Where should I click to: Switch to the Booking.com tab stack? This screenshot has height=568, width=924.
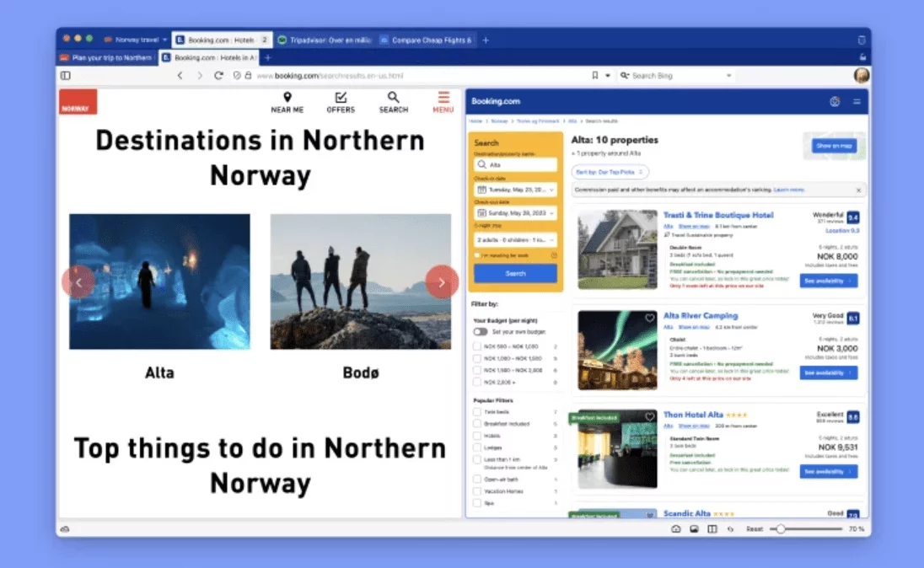(x=223, y=40)
